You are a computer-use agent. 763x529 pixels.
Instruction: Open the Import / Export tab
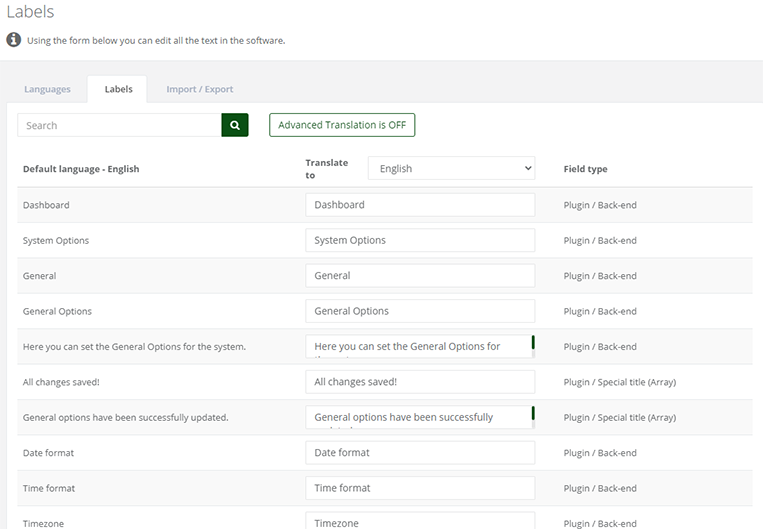click(x=200, y=89)
